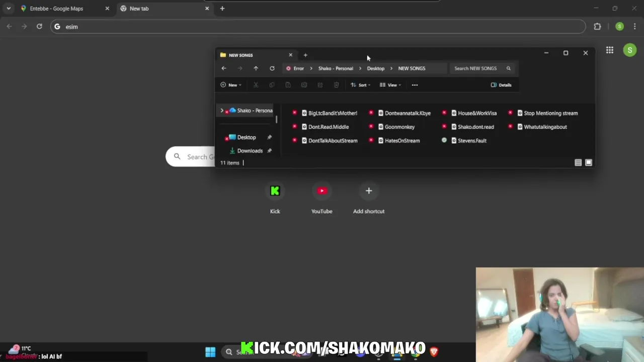Image resolution: width=644 pixels, height=362 pixels.
Task: Expand chevron after Shako - Personal breadcrumb
Action: (360, 68)
